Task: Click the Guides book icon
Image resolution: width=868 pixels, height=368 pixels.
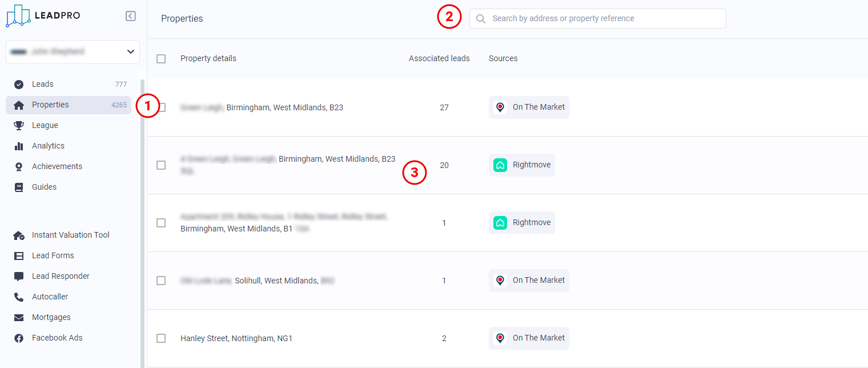Action: click(19, 187)
